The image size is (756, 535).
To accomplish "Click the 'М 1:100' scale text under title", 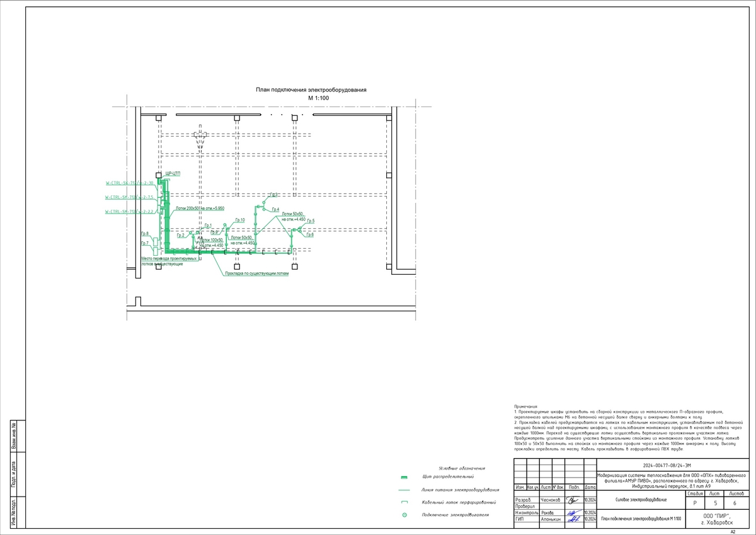I will [318, 99].
